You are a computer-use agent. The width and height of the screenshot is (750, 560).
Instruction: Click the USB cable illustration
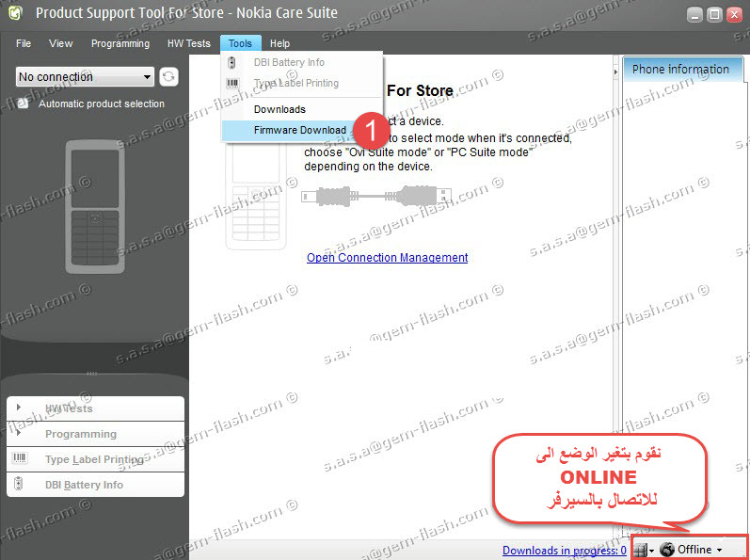376,195
